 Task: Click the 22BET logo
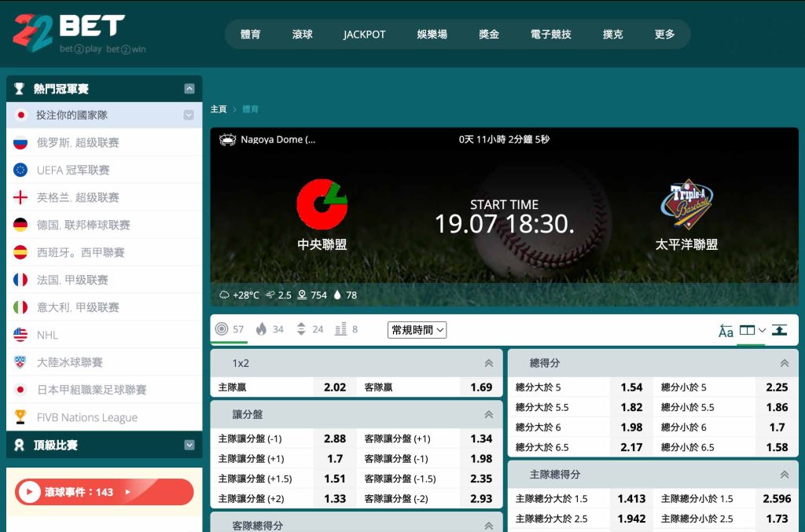point(79,33)
